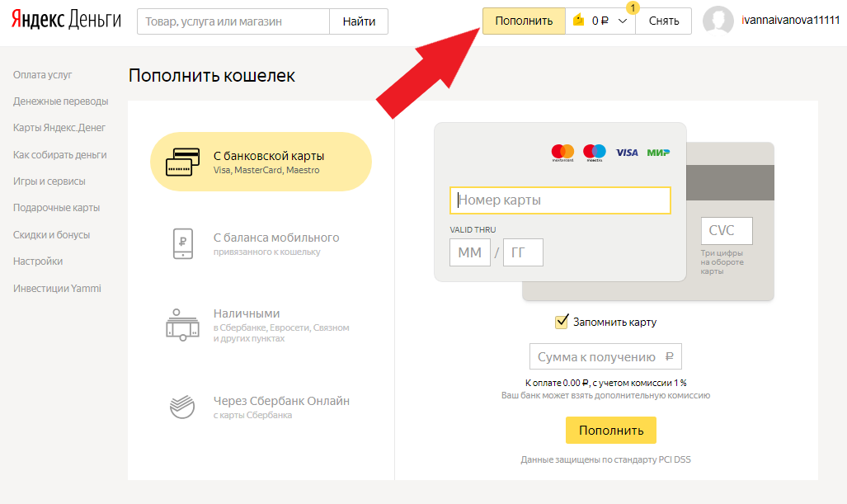Screen dimensions: 847x504
Task: Open Денежные переводы in the sidebar
Action: point(60,101)
